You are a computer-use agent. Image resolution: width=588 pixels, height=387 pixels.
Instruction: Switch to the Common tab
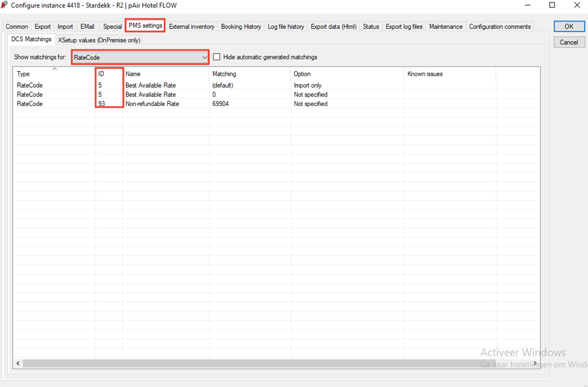coord(17,27)
